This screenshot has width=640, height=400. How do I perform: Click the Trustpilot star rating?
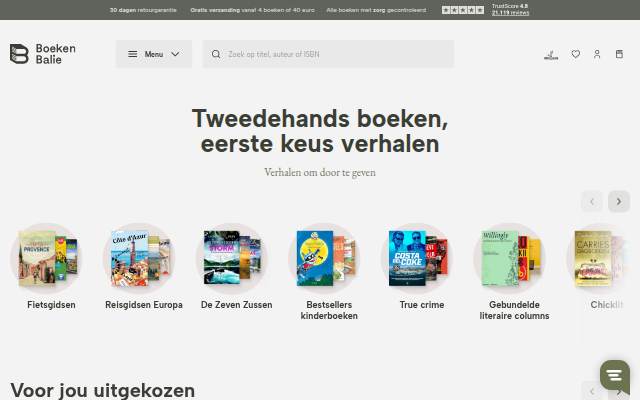(x=463, y=10)
